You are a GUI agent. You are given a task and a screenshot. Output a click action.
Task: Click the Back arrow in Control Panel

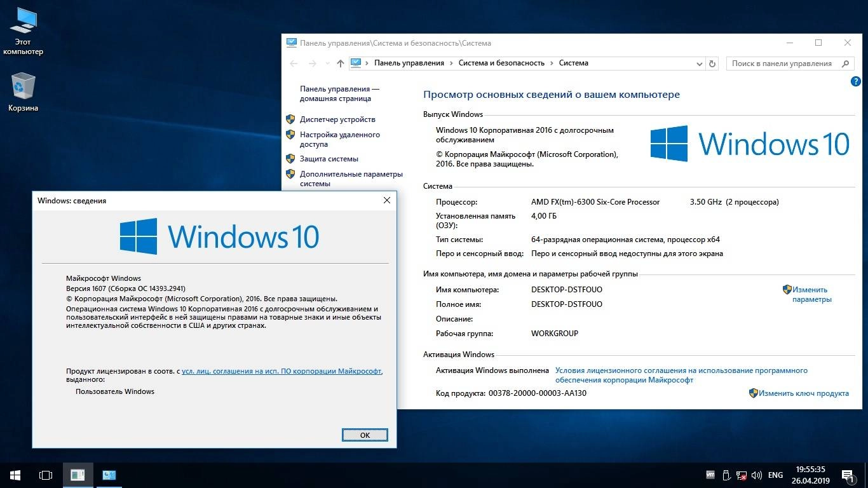coord(294,63)
